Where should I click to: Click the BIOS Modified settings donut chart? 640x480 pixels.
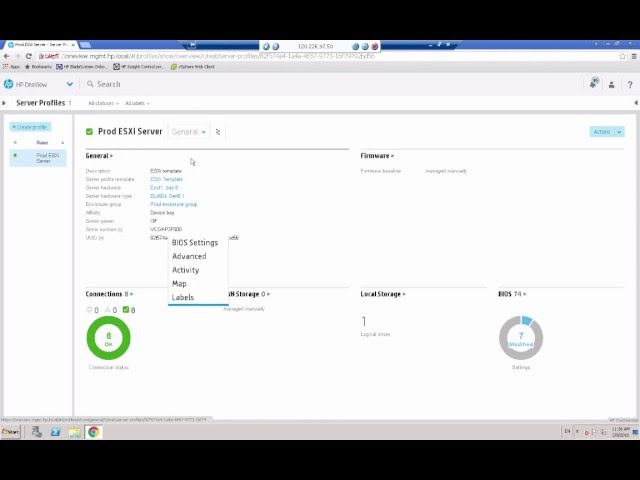click(x=521, y=338)
